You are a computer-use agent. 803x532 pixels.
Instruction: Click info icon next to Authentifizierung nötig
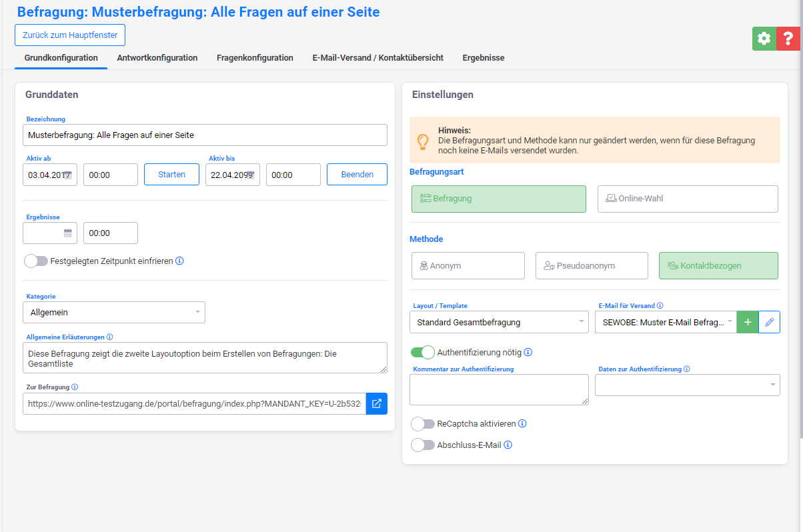[528, 352]
